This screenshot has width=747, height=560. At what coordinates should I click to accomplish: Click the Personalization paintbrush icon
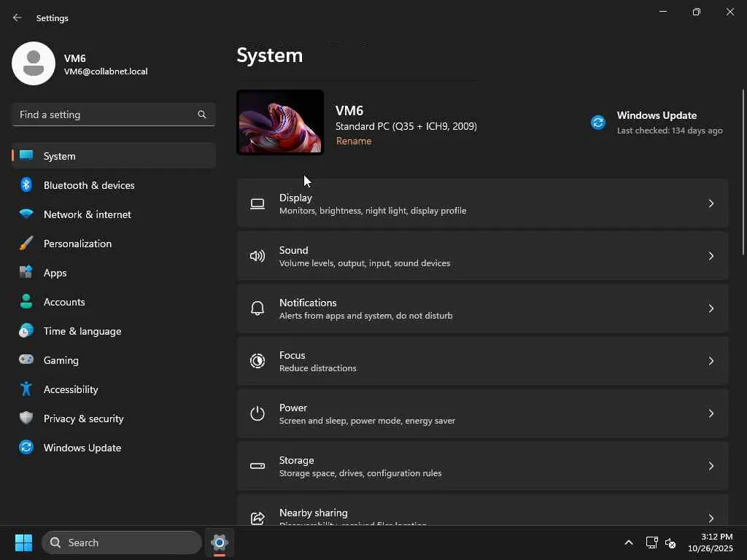pos(26,244)
